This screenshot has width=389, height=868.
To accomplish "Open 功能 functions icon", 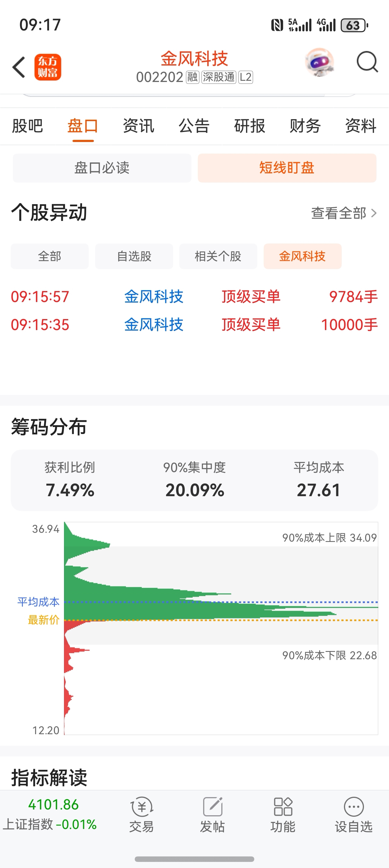I will coord(283,815).
